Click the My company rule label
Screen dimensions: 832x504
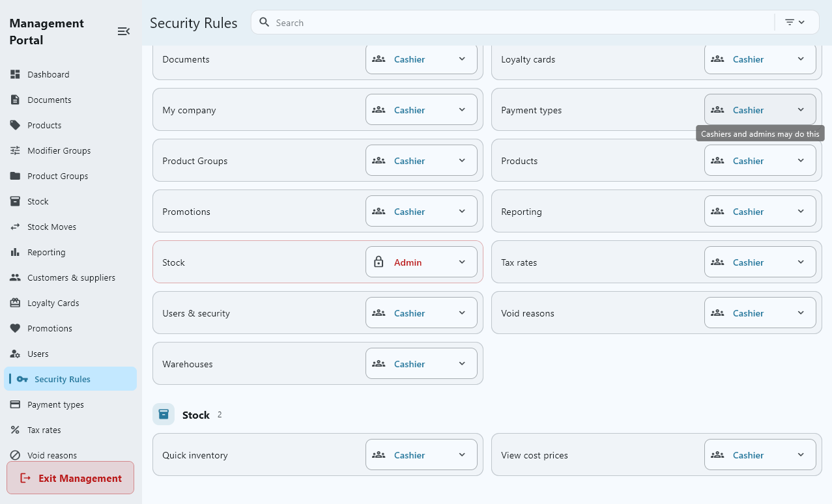189,110
